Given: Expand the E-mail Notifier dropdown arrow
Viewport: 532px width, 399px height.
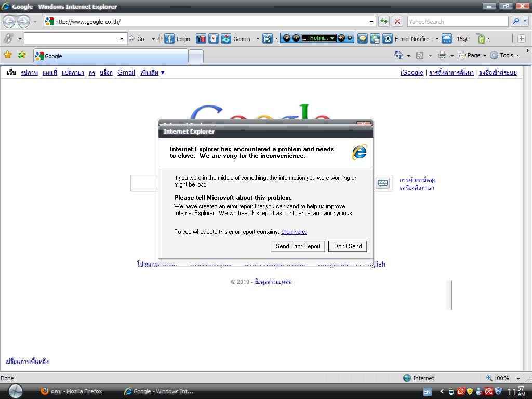Looking at the screenshot, I should pos(437,38).
